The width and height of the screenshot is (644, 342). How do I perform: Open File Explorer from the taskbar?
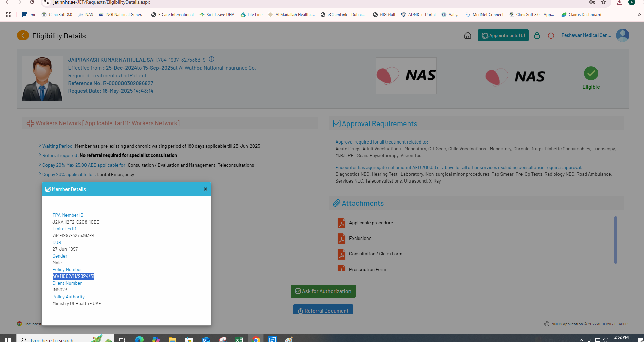coord(172,339)
